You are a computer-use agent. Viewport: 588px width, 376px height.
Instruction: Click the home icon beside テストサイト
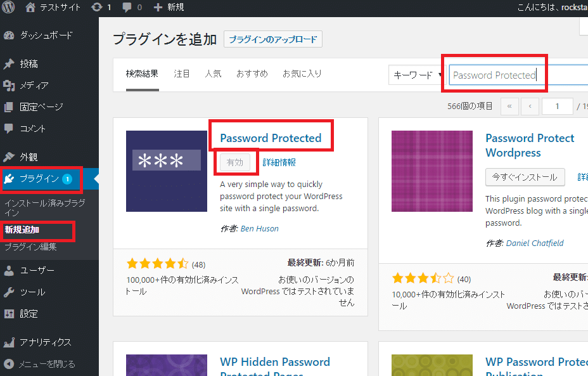pos(30,7)
